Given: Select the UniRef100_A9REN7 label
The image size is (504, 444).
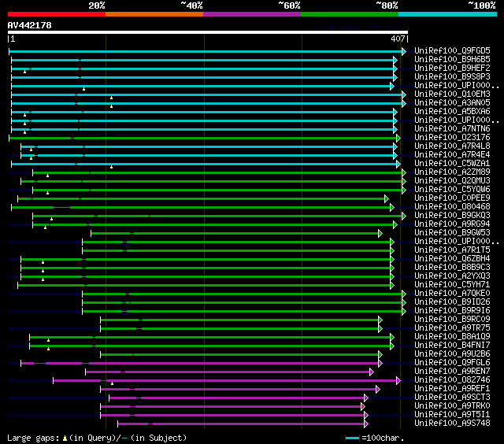Looking at the screenshot, I should (x=452, y=372).
